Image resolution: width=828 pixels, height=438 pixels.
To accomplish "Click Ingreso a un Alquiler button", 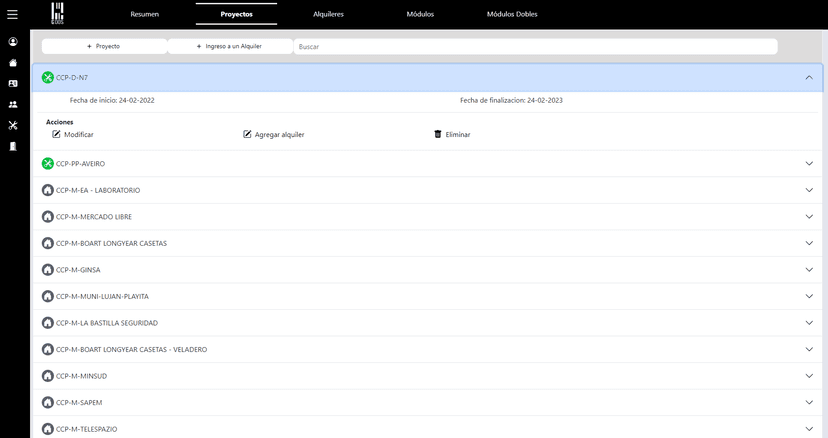I will click(x=230, y=47).
